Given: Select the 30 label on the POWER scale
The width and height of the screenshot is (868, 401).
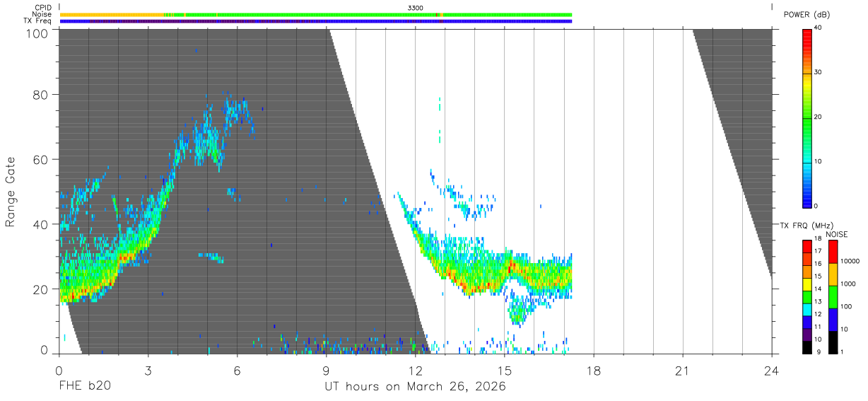Looking at the screenshot, I should 819,73.
